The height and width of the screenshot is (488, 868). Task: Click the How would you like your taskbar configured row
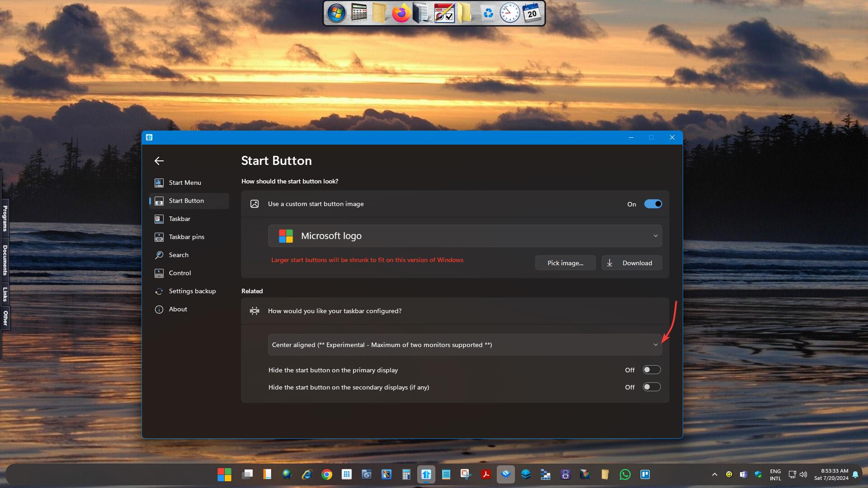tap(455, 311)
